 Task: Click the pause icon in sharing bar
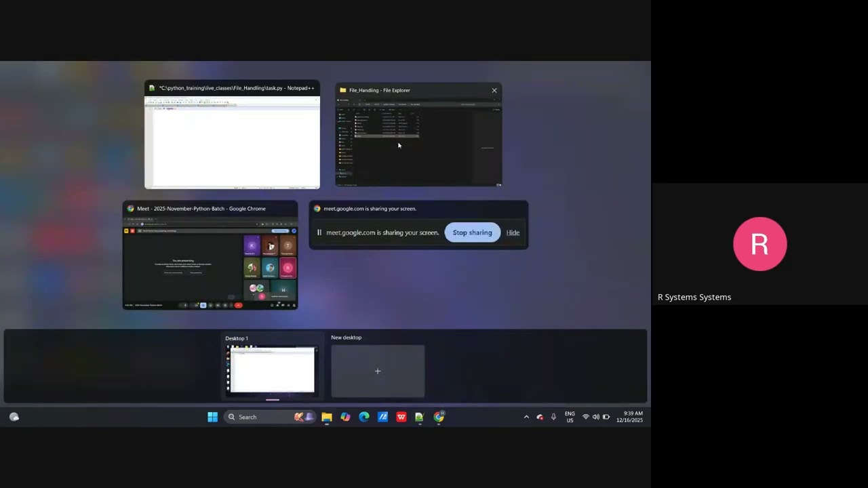coord(319,232)
